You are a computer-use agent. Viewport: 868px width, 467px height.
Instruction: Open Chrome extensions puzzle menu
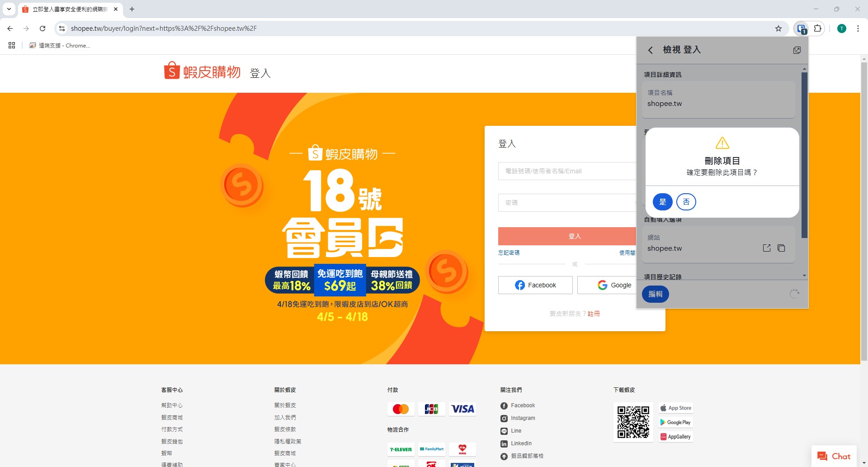817,29
